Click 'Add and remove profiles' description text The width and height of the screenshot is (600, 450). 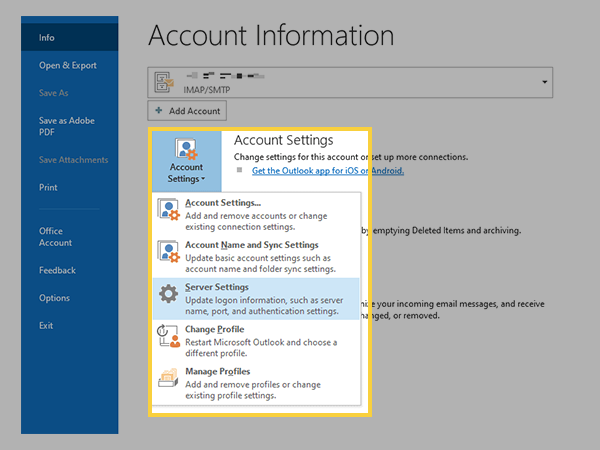click(x=253, y=390)
